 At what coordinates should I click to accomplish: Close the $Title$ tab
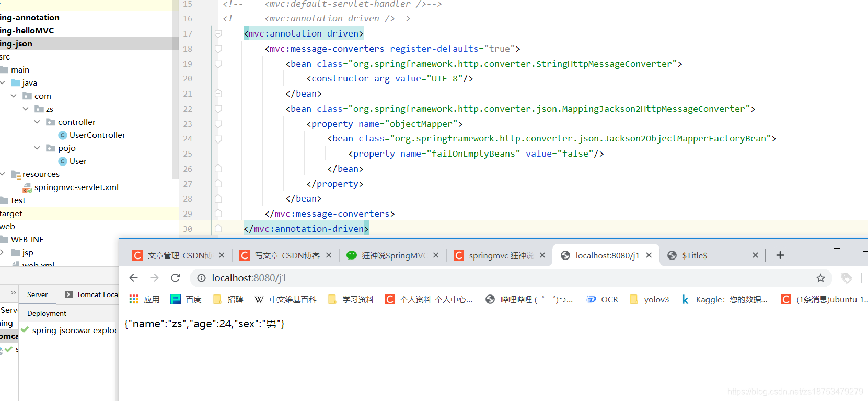755,255
